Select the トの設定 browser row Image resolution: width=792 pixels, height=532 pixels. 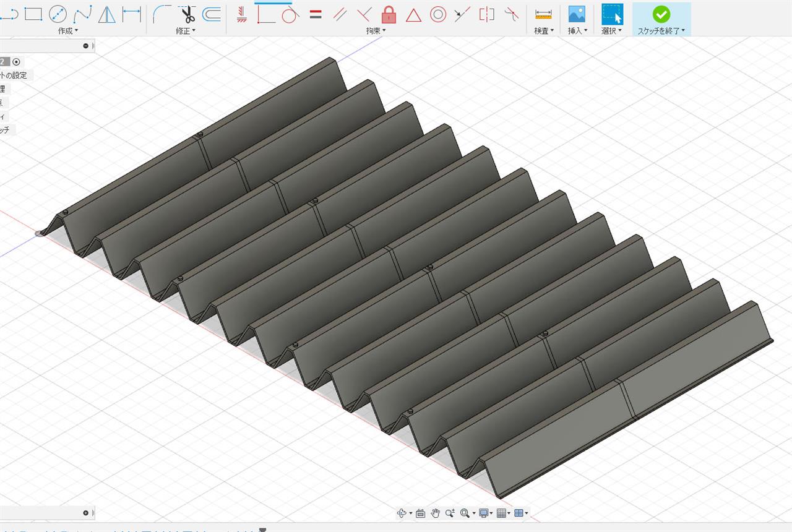coord(17,75)
